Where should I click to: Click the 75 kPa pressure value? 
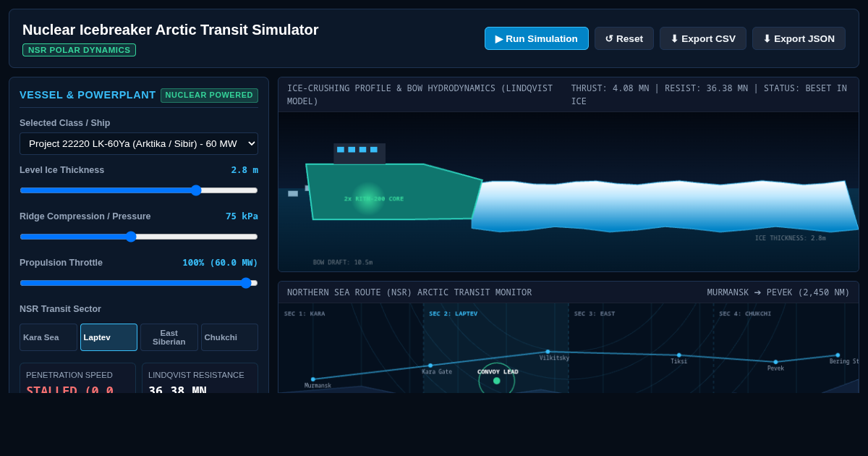[x=242, y=216]
